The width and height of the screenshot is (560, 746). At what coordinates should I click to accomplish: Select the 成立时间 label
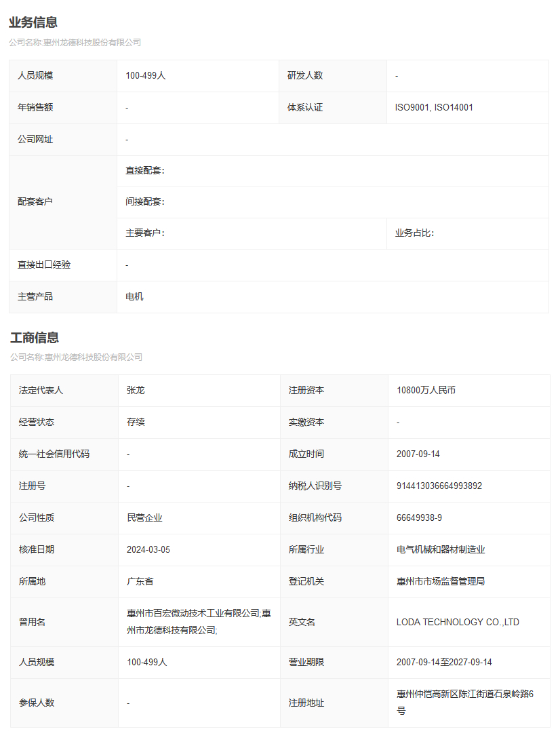tap(306, 454)
